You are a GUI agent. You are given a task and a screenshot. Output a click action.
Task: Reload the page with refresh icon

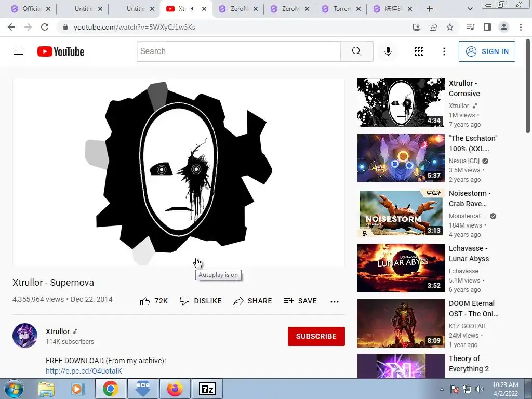click(45, 27)
